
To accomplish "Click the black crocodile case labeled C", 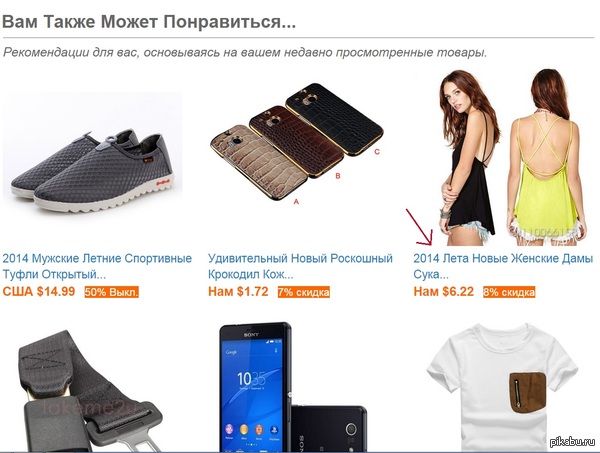I will pos(334,117).
